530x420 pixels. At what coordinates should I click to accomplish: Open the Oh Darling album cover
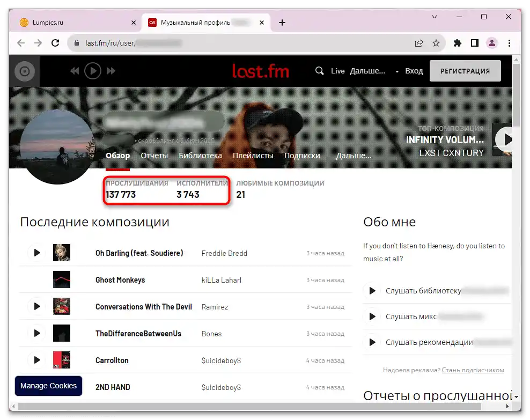click(62, 253)
